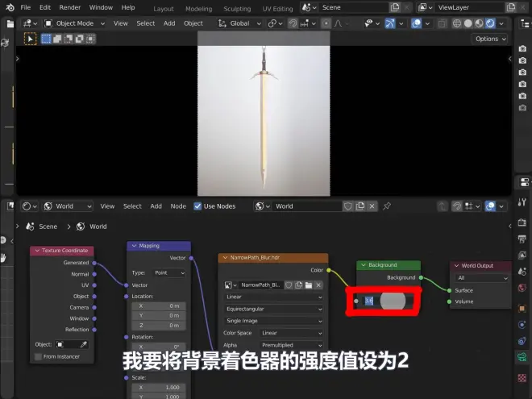Image resolution: width=532 pixels, height=399 pixels.
Task: Open the World shader type dropdown
Action: pyautogui.click(x=68, y=206)
